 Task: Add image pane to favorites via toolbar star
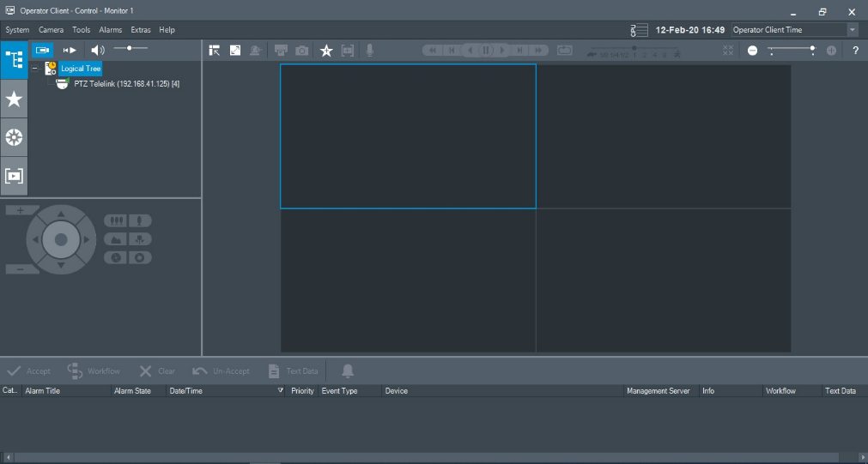point(326,51)
